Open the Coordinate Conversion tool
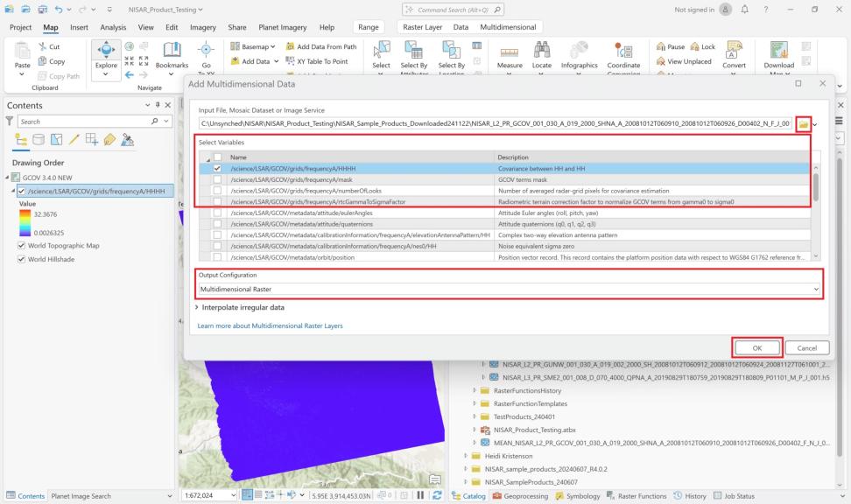The image size is (851, 504). [x=623, y=55]
